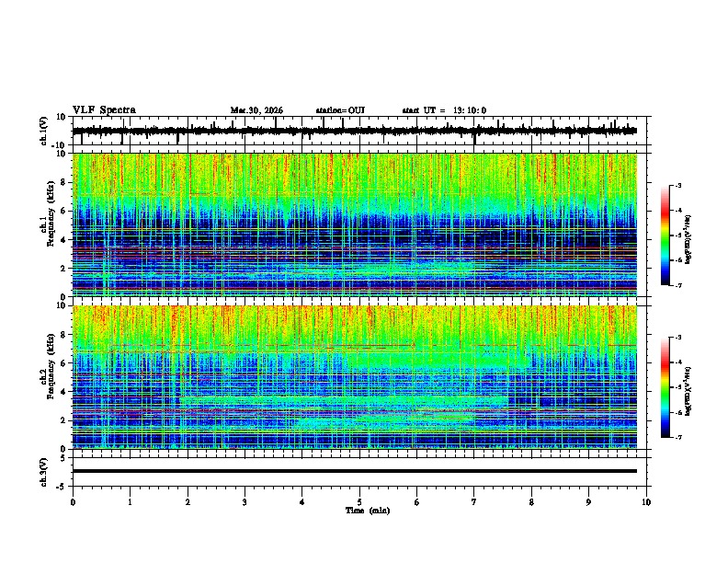
Task: Click the "8" kHz tick on ch.1 frequency axis
Action: [x=64, y=182]
